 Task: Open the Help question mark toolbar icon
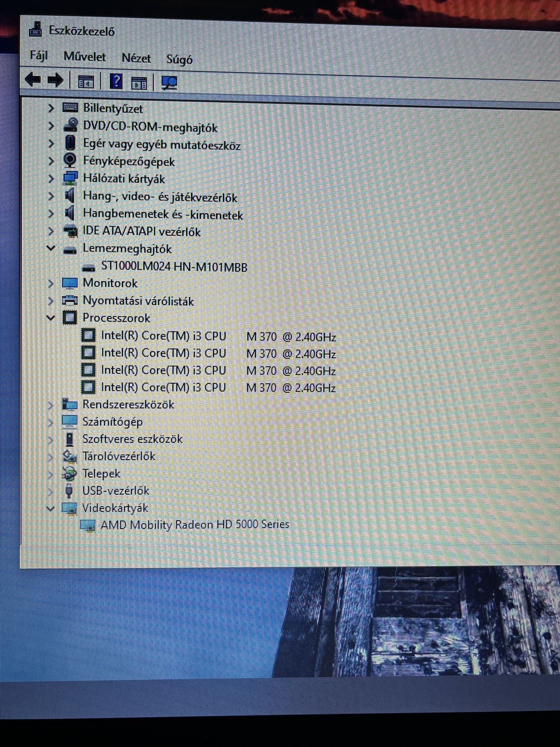point(116,82)
